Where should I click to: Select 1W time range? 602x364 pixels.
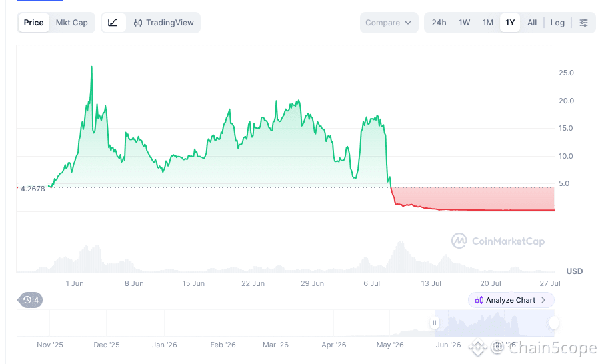tap(464, 23)
